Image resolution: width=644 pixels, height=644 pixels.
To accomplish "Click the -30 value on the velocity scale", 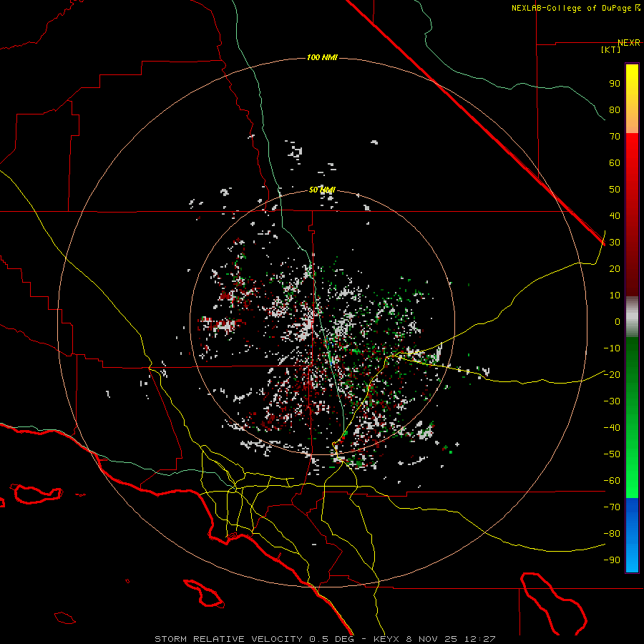I will point(612,401).
